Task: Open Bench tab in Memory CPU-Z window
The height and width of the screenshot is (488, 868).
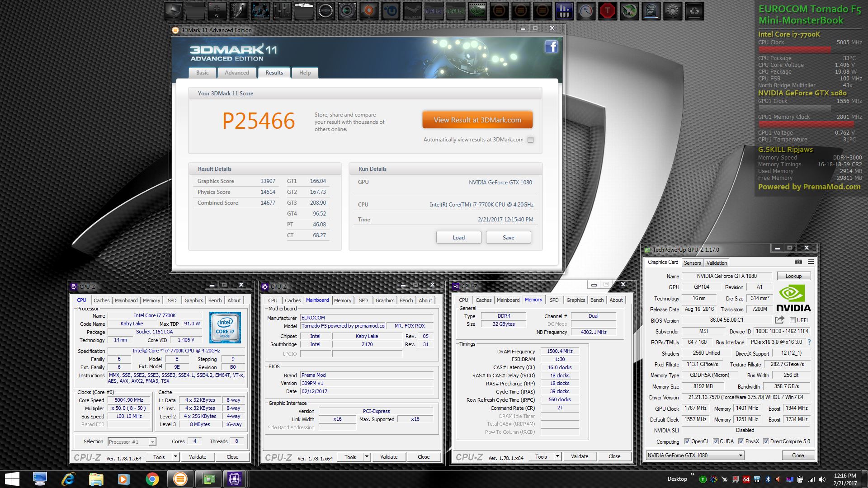Action: point(597,300)
